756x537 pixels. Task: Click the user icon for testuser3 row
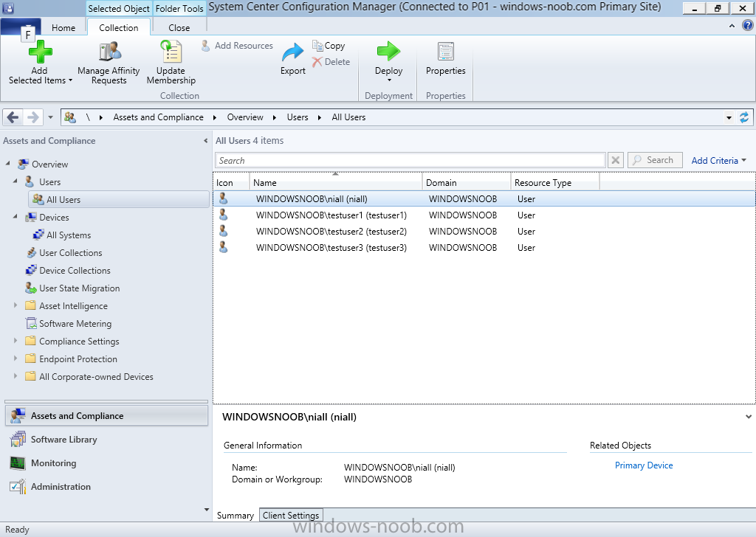pos(223,247)
